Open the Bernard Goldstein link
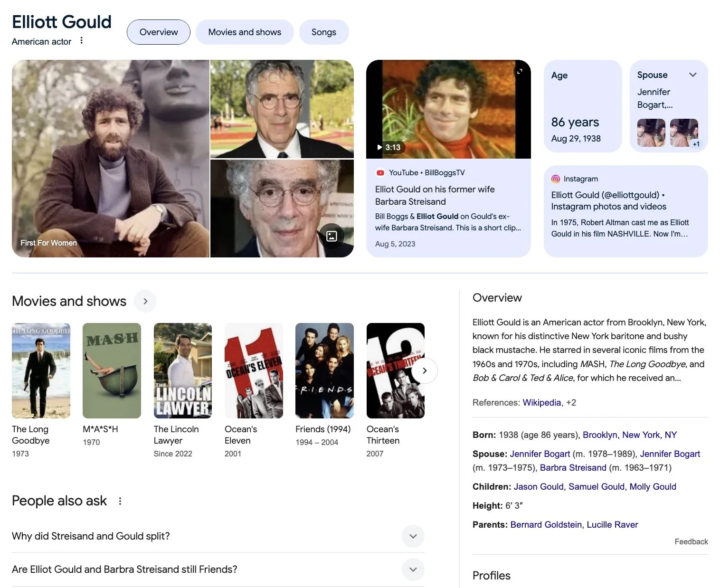Image resolution: width=720 pixels, height=588 pixels. click(x=546, y=525)
